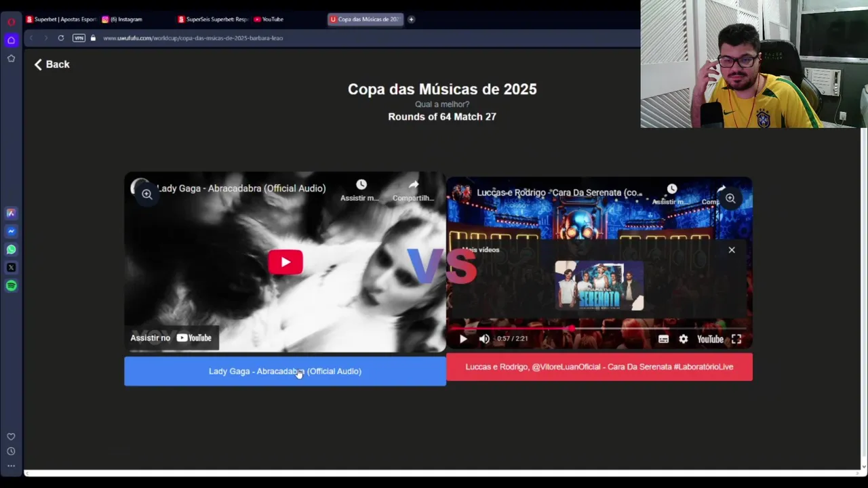
Task: Open the heart pinboards sidebar icon
Action: (x=11, y=436)
